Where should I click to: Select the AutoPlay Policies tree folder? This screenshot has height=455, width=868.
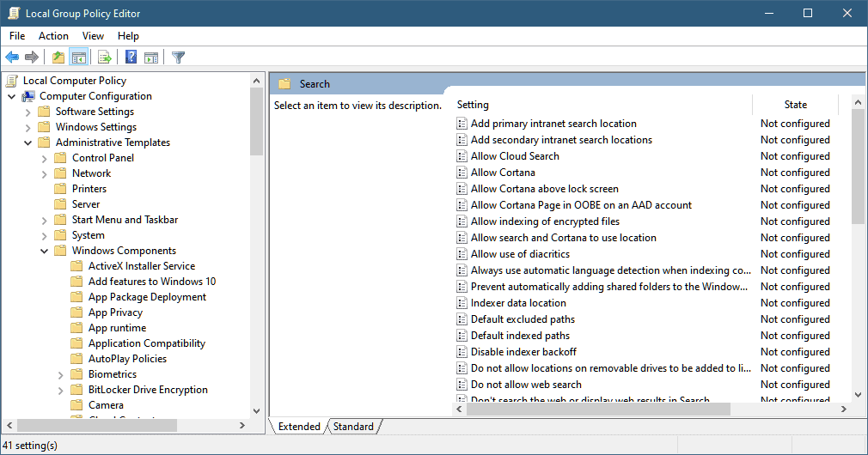[x=127, y=359]
